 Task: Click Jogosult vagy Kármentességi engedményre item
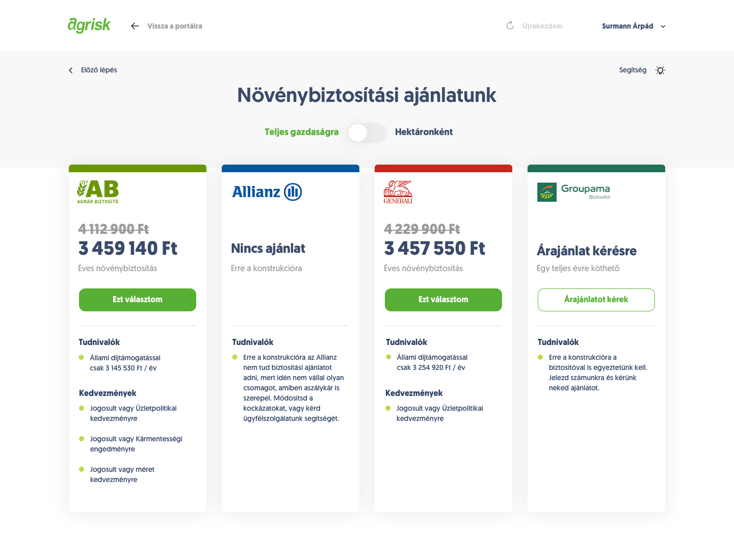(x=136, y=444)
